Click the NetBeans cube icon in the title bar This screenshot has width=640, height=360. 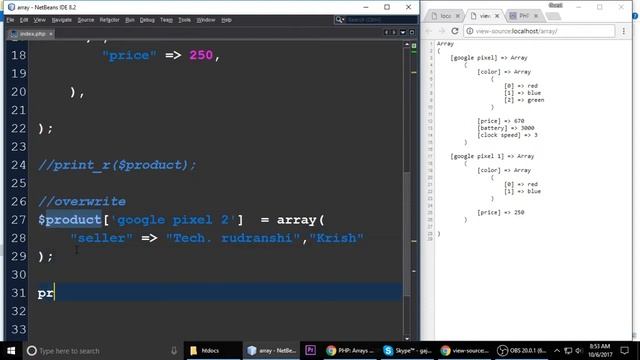(x=11, y=7)
